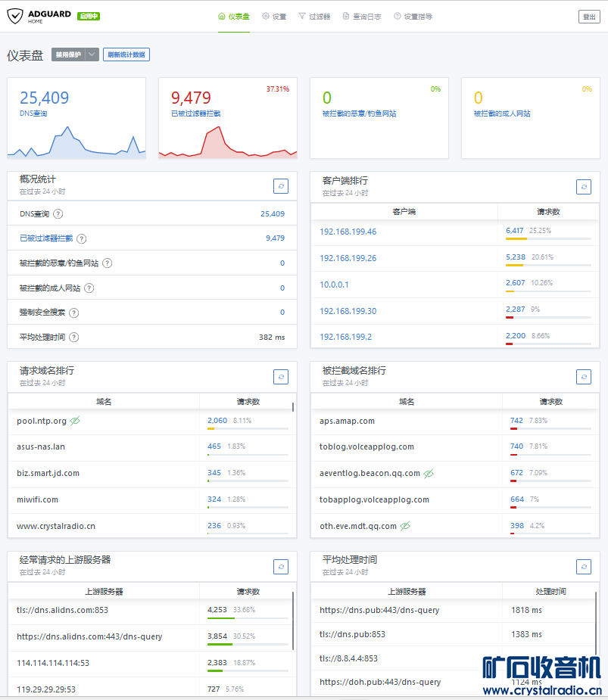Show help for 被拦截的恶意/钓鱼网站 row
This screenshot has width=608, height=700.
coord(108,263)
